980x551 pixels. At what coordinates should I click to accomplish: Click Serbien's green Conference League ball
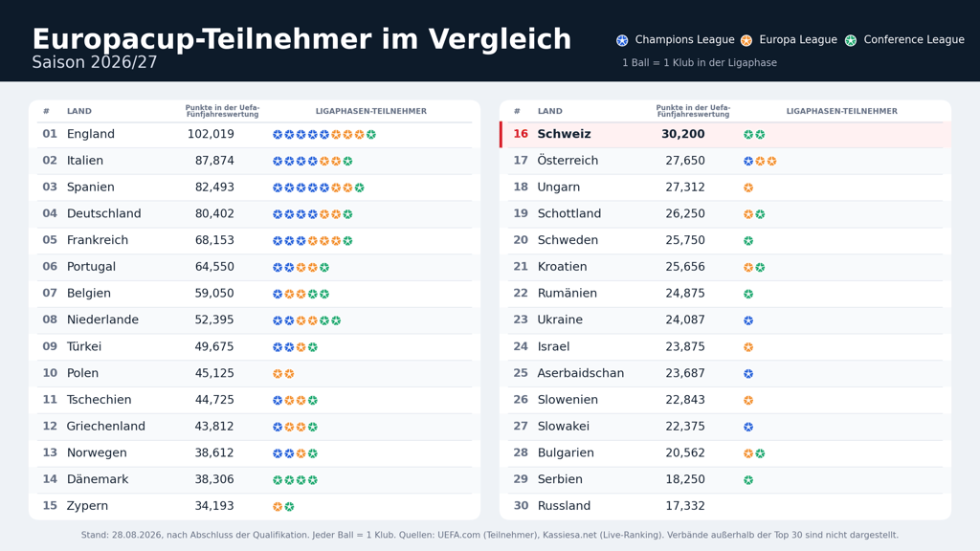coord(748,480)
